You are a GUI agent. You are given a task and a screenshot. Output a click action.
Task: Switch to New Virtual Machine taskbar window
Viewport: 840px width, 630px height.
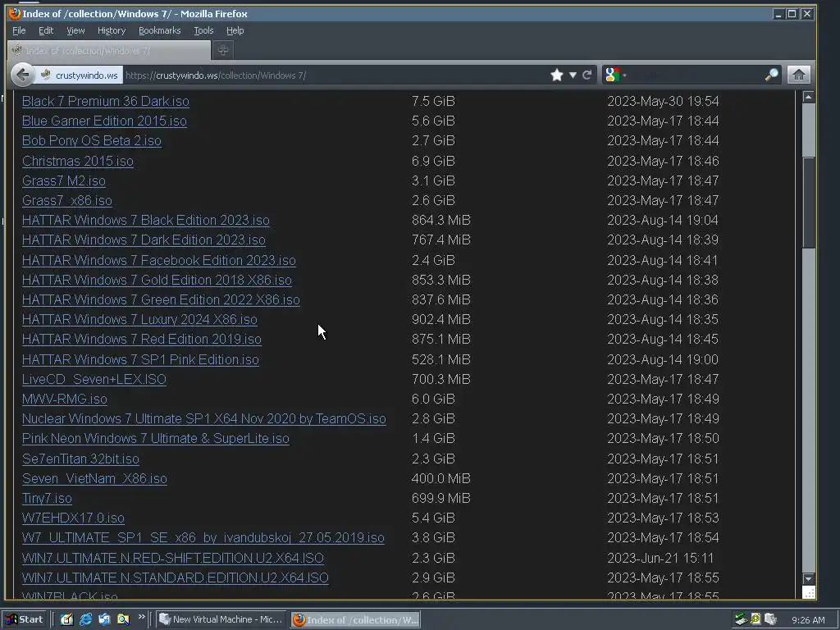click(x=221, y=619)
